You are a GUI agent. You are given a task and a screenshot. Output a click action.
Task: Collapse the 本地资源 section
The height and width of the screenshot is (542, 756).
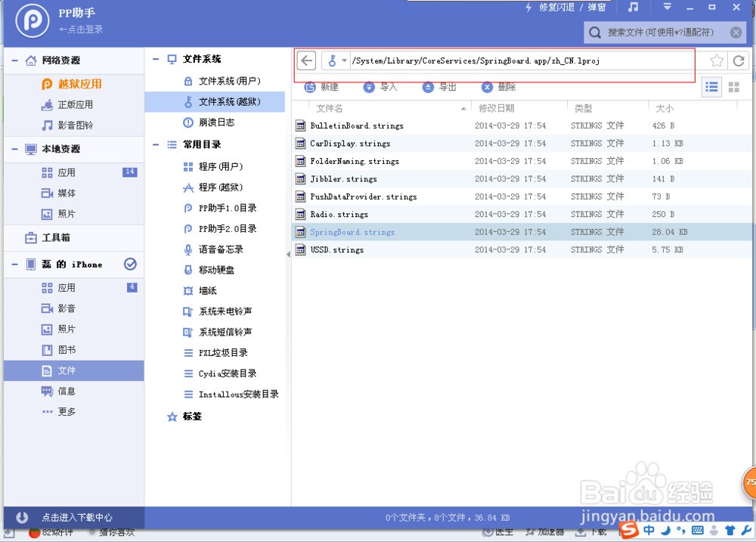pyautogui.click(x=14, y=149)
